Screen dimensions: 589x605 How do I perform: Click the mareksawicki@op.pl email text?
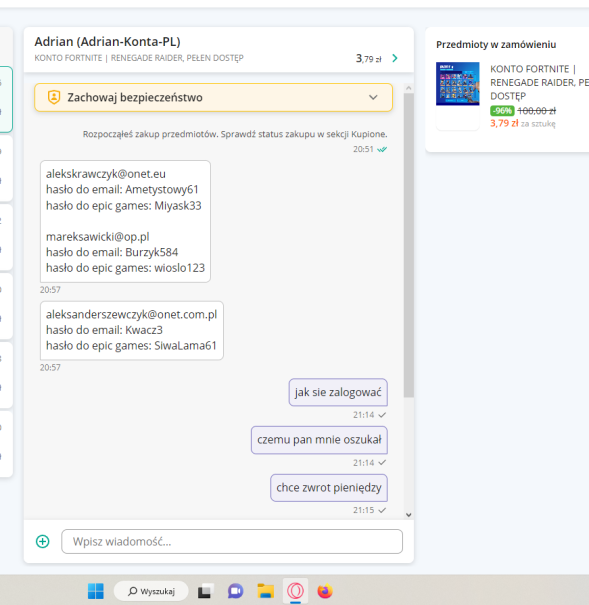tap(98, 237)
